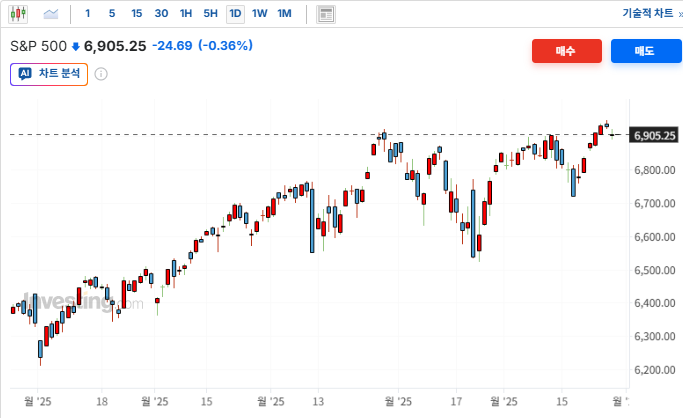Viewport: 683px width, 418px height.
Task: Choose the 1H timeframe
Action: coord(186,13)
